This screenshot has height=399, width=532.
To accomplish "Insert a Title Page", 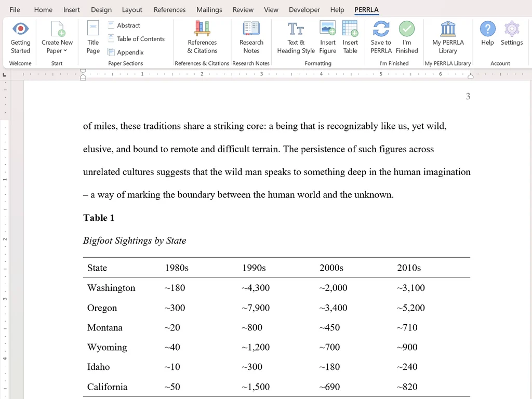I will click(93, 37).
